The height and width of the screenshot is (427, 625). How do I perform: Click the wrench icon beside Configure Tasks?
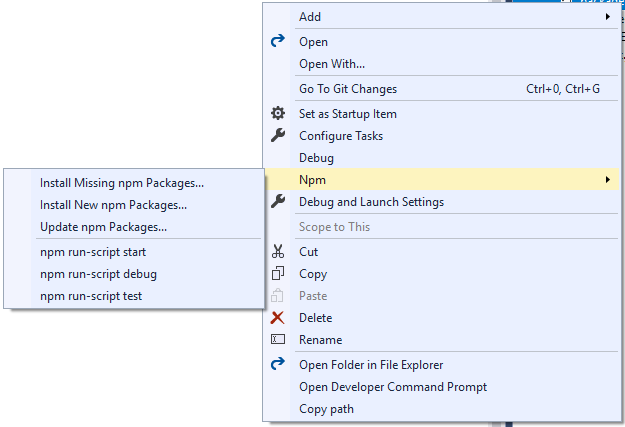click(278, 136)
